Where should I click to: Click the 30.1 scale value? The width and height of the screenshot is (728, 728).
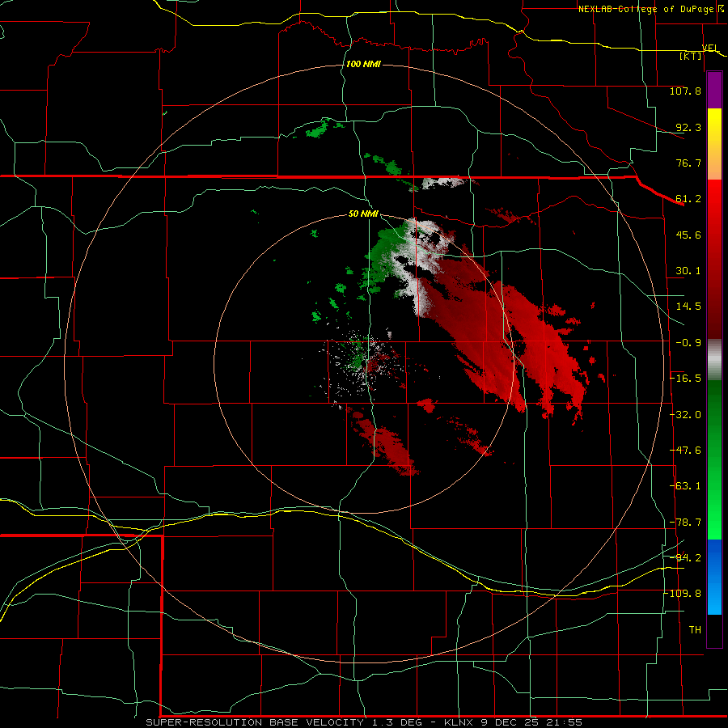(x=688, y=271)
